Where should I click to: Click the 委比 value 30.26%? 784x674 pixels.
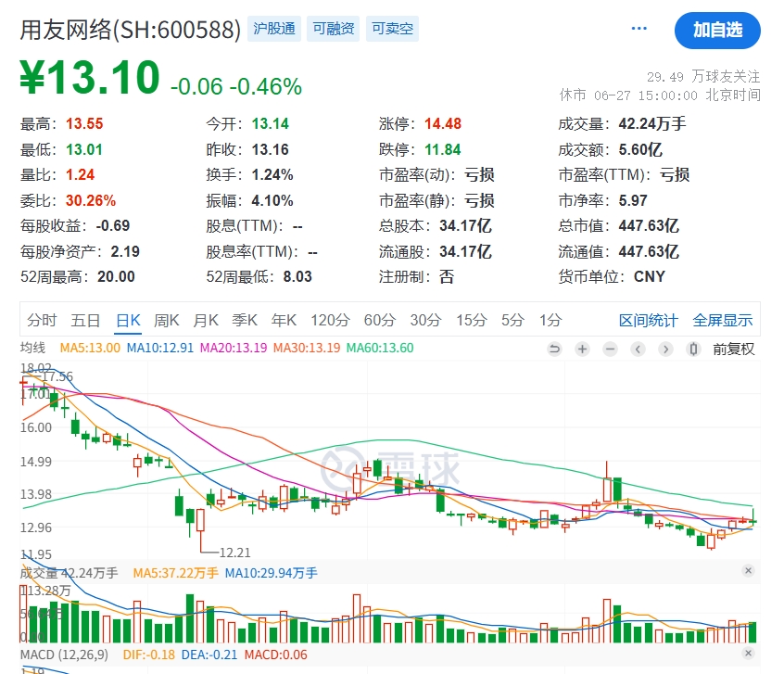pyautogui.click(x=91, y=200)
